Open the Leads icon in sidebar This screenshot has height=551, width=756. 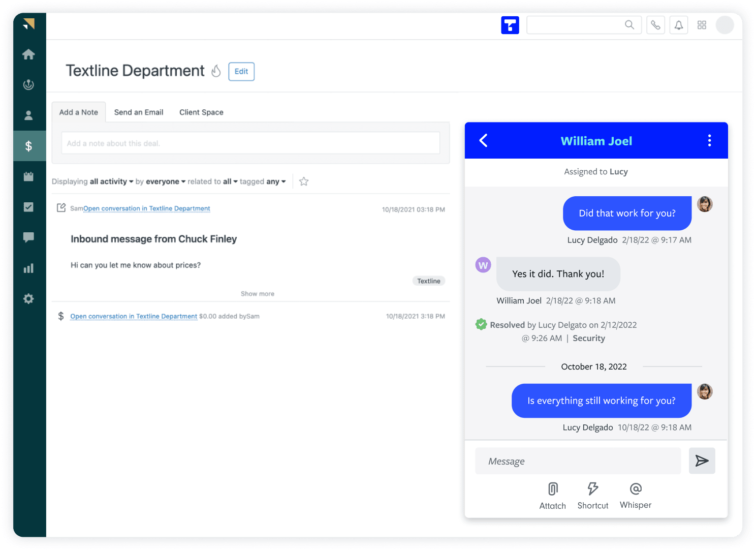[x=29, y=84]
